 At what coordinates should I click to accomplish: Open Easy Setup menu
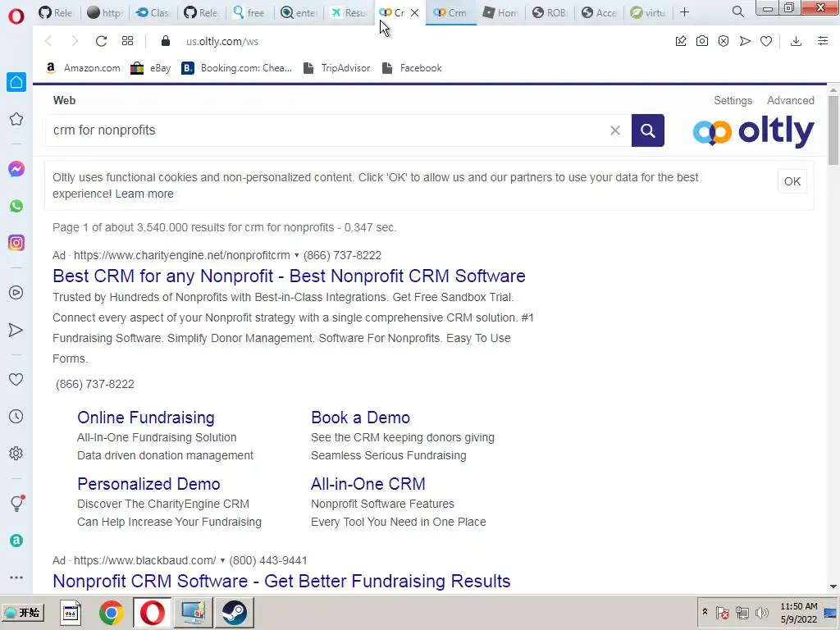[x=823, y=41]
